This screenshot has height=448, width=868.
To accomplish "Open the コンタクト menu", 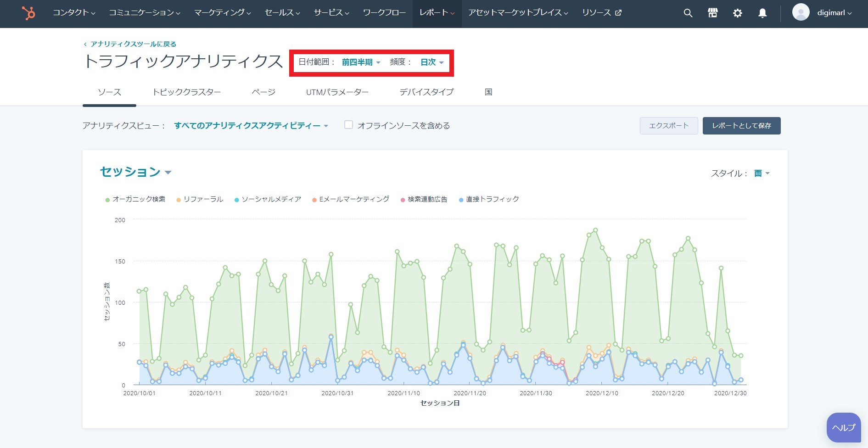I will click(x=74, y=13).
